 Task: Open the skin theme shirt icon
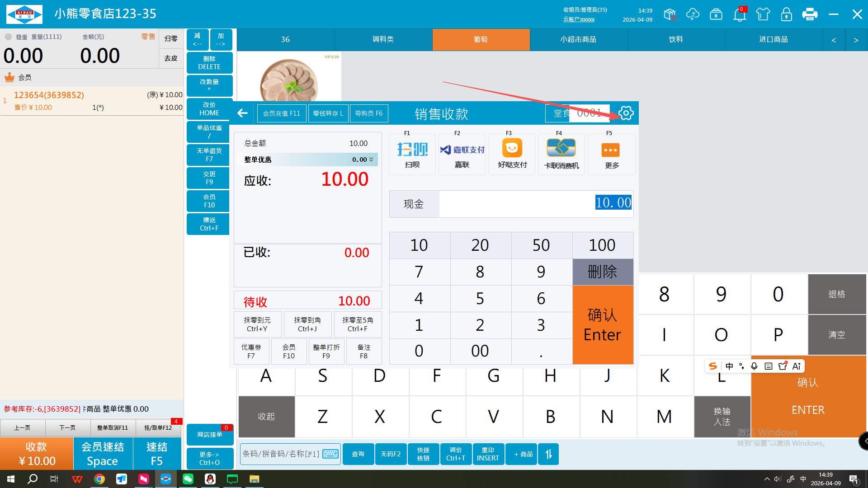[763, 14]
